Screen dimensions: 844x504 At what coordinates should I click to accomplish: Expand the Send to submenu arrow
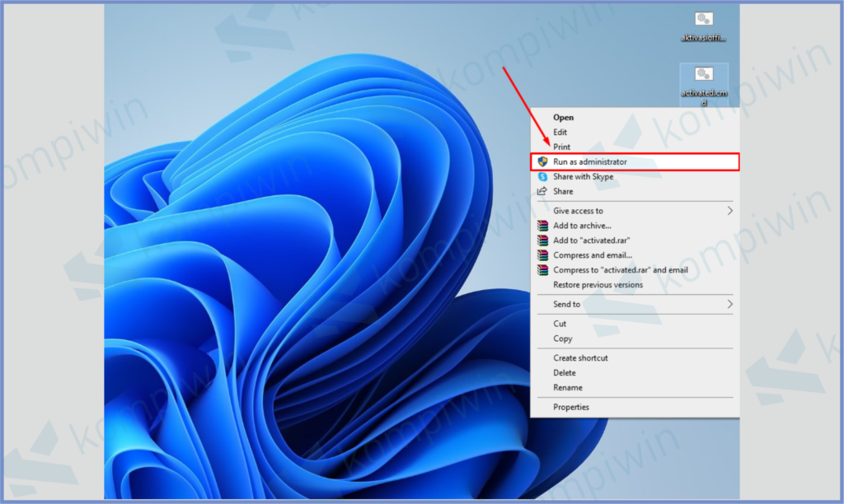pos(729,305)
